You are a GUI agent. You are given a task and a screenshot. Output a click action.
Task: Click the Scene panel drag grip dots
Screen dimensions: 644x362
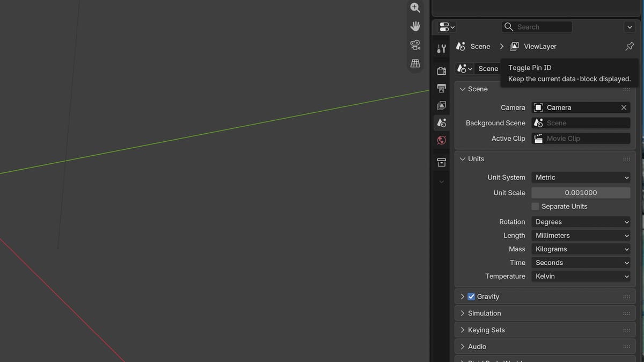point(626,89)
